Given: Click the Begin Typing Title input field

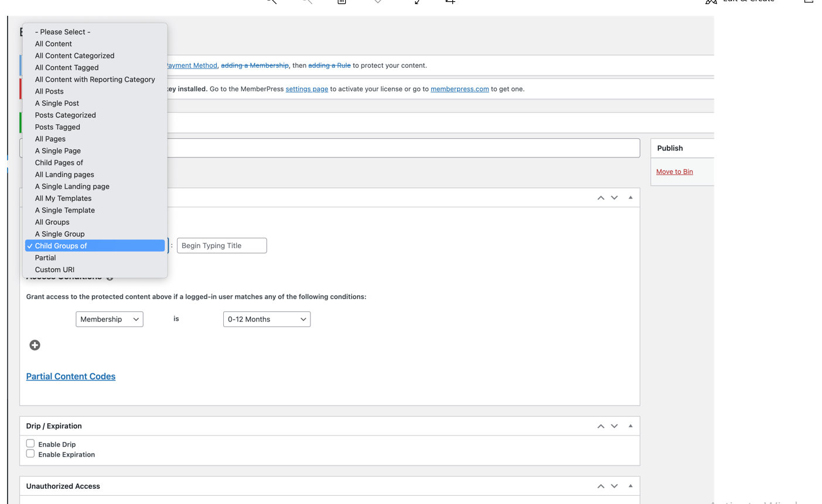Looking at the screenshot, I should [x=221, y=246].
